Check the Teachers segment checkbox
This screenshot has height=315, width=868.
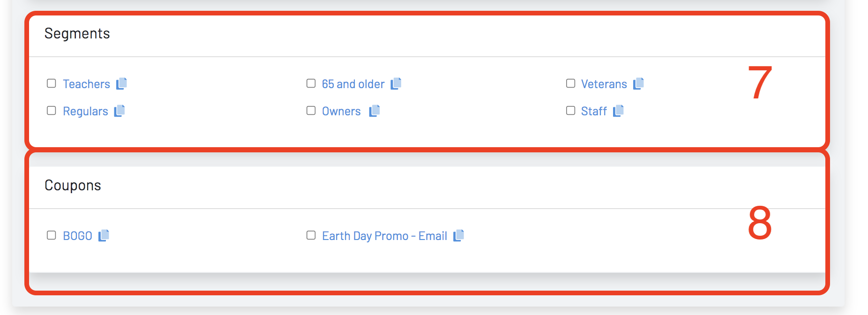point(52,83)
